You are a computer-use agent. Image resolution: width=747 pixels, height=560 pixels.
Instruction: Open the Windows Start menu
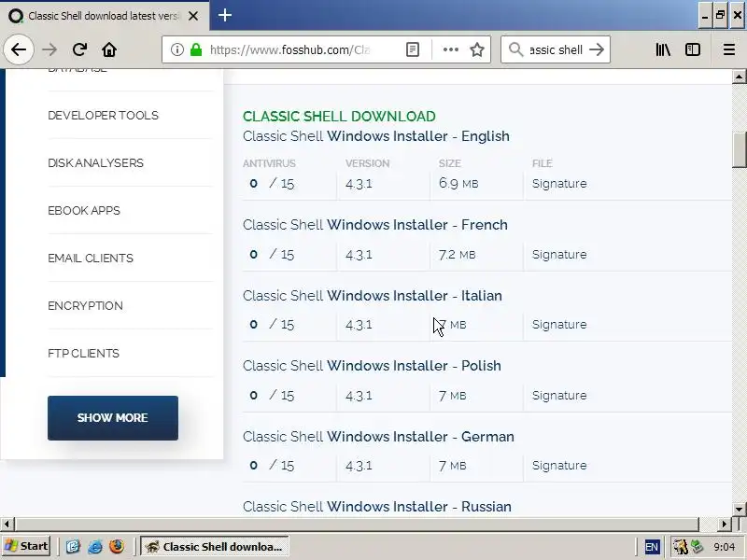point(27,546)
